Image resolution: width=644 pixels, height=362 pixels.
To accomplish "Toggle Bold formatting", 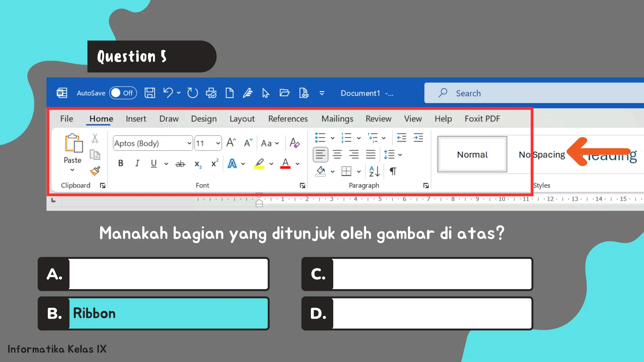I will pyautogui.click(x=120, y=163).
